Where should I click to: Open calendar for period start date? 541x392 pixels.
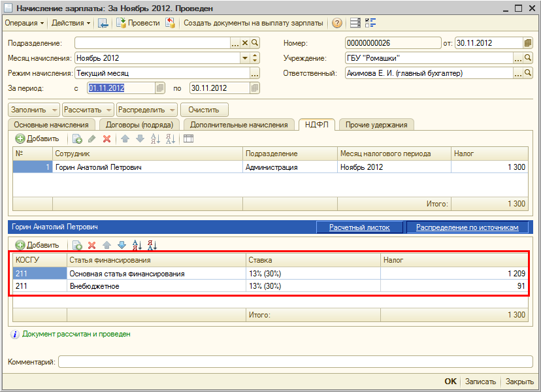159,88
